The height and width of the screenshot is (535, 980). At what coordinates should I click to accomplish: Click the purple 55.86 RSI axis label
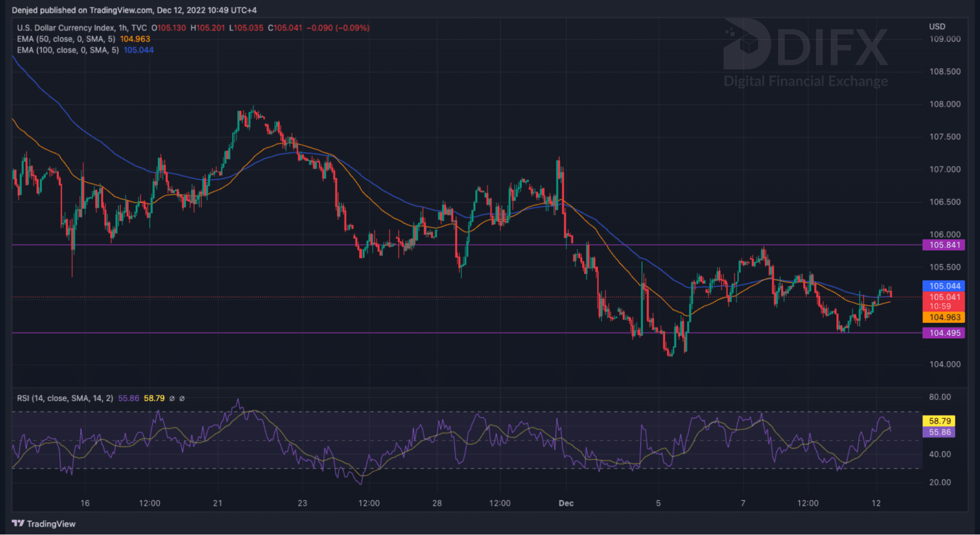coord(938,432)
